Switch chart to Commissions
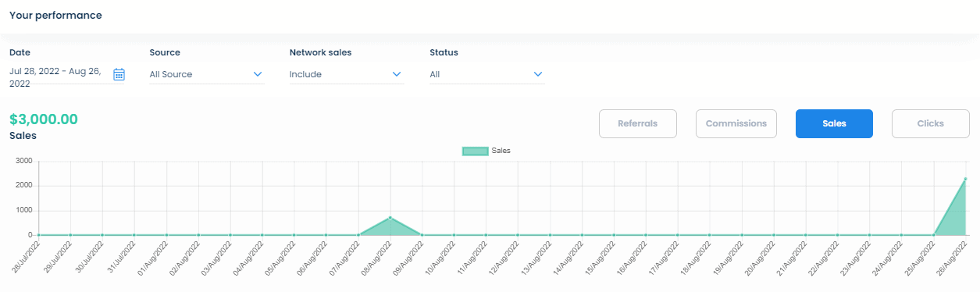The height and width of the screenshot is (292, 980). click(736, 123)
